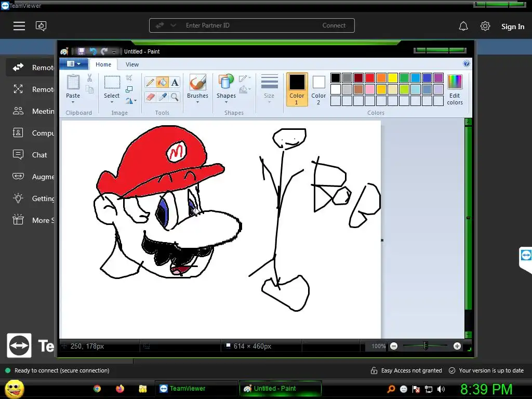Viewport: 532px width, 399px height.
Task: Click the Crop icon in Image group
Action: pos(129,78)
